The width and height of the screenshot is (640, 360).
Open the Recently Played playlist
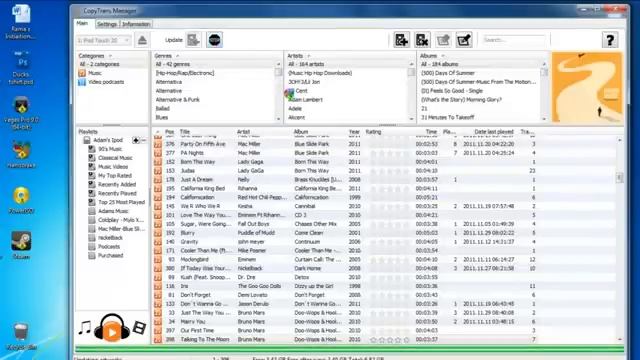(117, 193)
